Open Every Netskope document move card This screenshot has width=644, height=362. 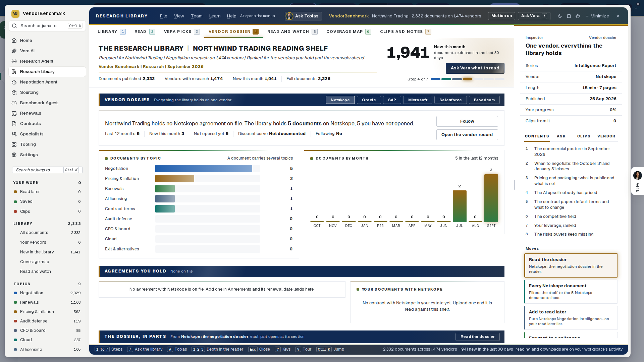pyautogui.click(x=571, y=292)
